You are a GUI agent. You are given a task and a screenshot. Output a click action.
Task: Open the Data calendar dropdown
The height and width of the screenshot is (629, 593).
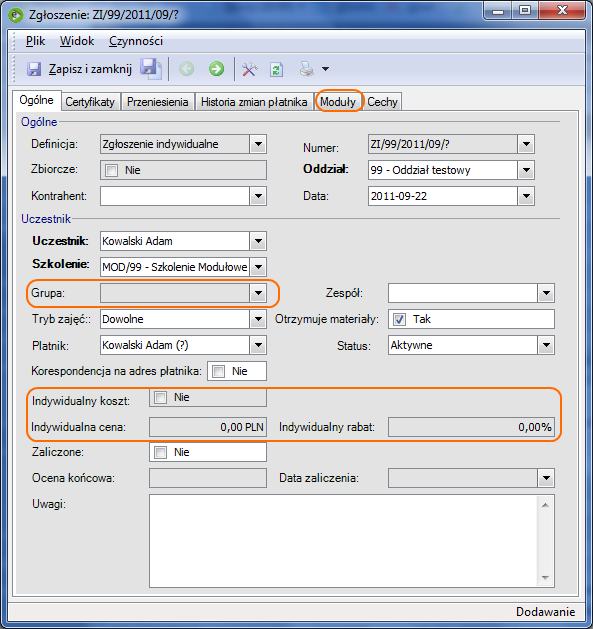526,196
